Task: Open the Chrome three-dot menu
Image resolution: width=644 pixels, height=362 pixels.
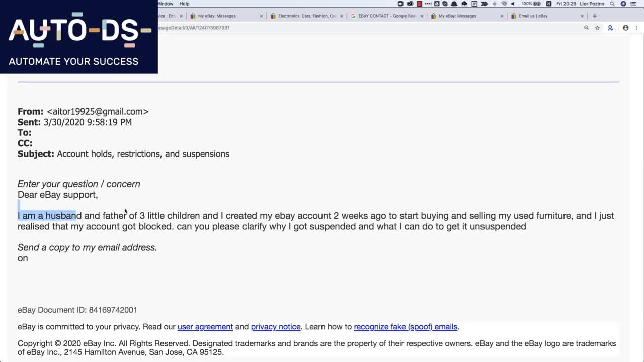Action: tap(635, 28)
